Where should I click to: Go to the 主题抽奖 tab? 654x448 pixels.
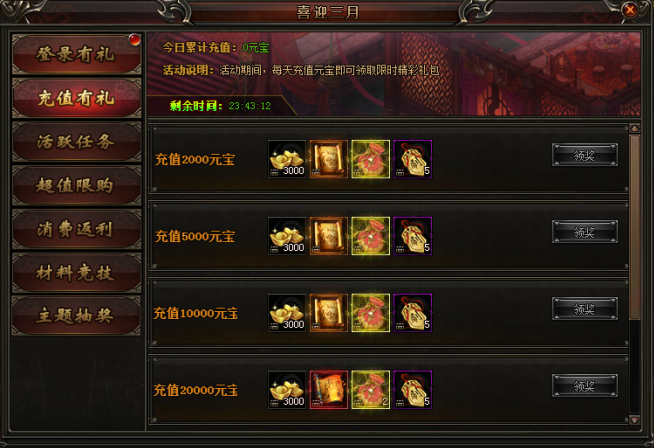[x=77, y=316]
